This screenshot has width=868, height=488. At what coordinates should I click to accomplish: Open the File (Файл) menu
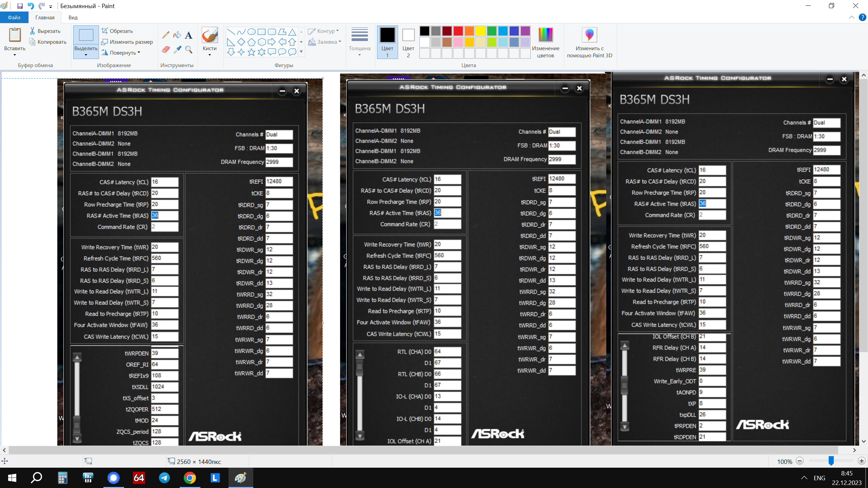(14, 17)
